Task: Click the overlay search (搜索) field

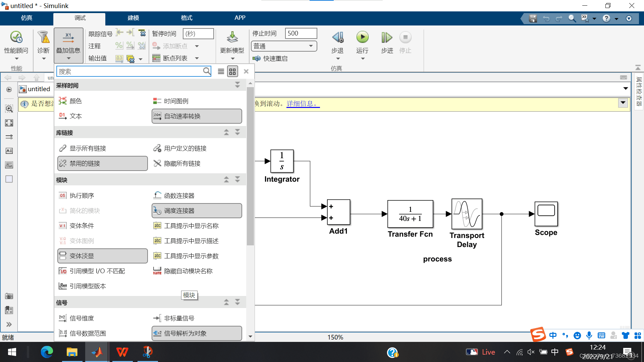Action: point(130,71)
